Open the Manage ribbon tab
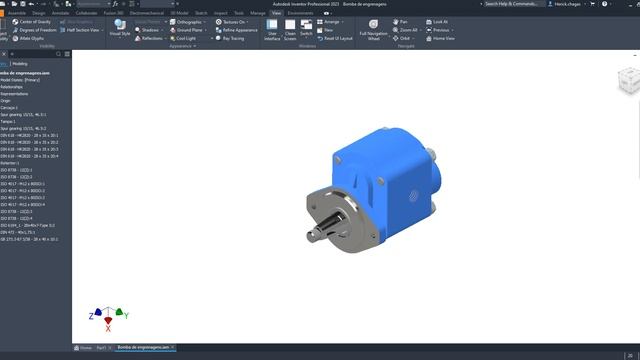Image resolution: width=640 pixels, height=360 pixels. tap(258, 13)
